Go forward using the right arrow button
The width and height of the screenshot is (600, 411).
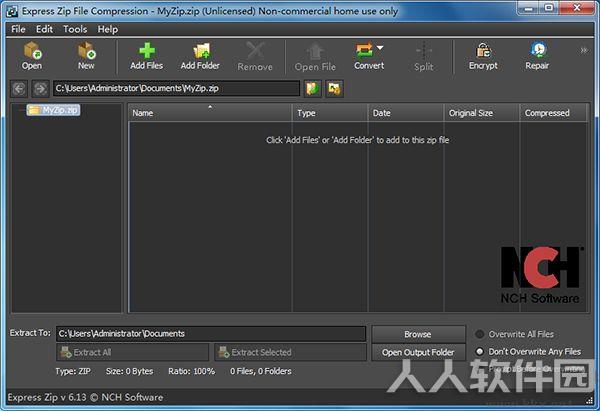coord(41,89)
